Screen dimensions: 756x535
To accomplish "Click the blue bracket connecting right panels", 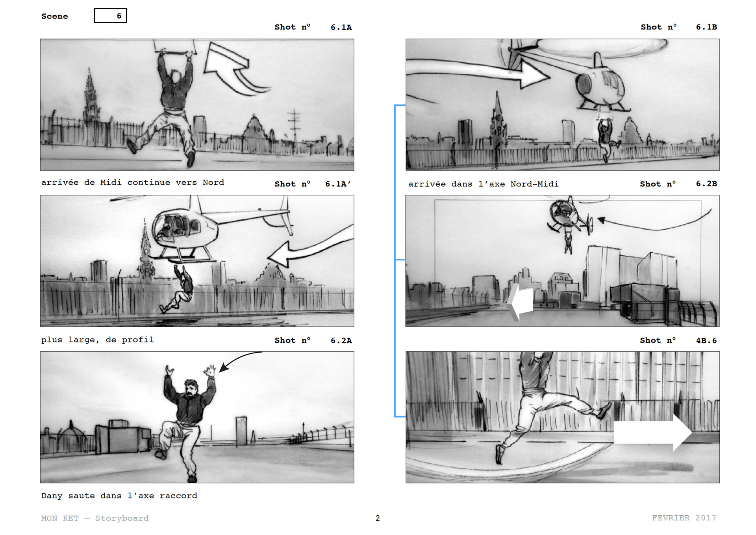I will click(395, 260).
